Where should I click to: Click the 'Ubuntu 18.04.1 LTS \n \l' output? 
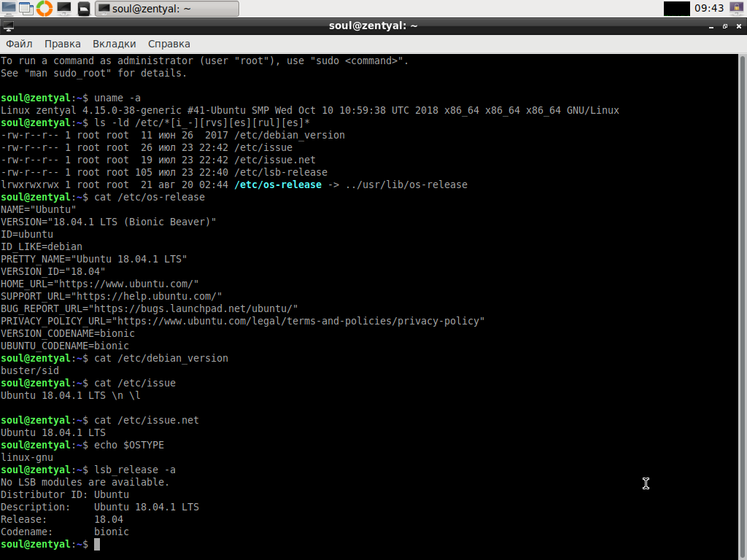click(71, 395)
